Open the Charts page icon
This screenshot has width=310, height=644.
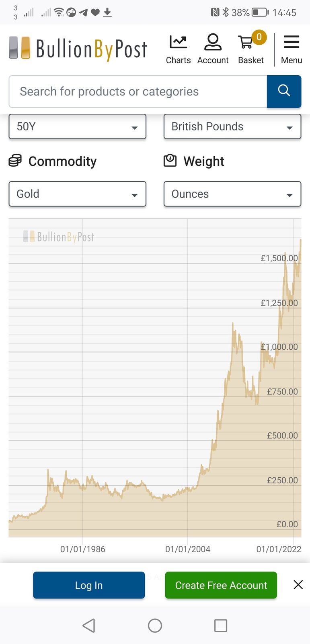[x=178, y=50]
